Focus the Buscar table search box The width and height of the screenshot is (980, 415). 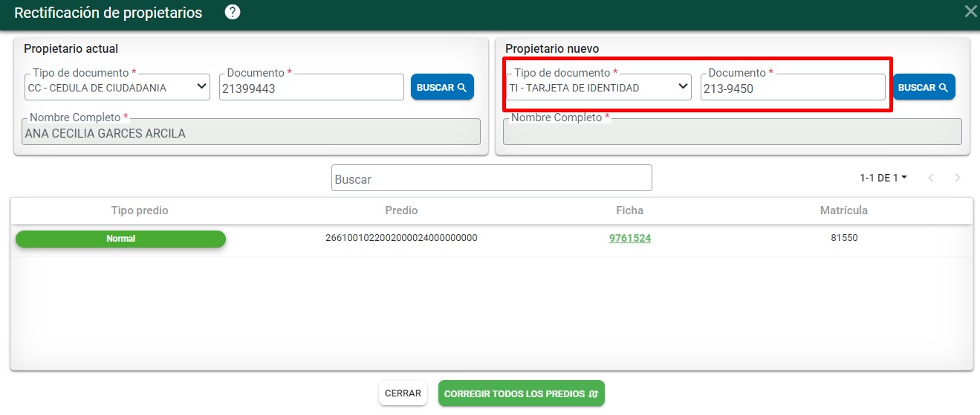491,178
